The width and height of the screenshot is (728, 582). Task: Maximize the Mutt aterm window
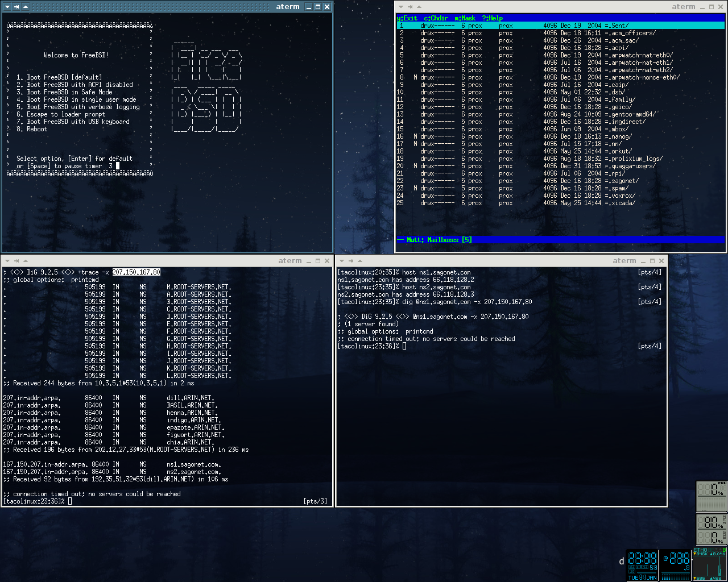tap(712, 7)
